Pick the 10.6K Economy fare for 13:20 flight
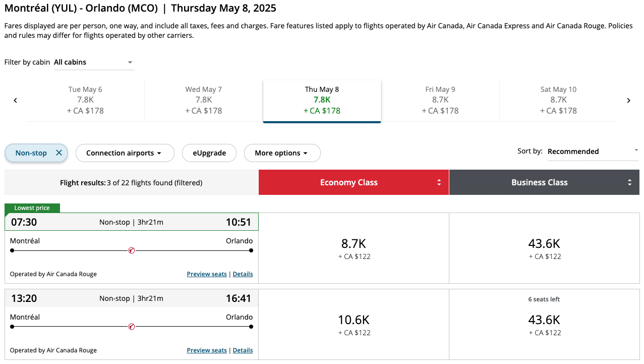This screenshot has height=364, width=644. coord(354,324)
